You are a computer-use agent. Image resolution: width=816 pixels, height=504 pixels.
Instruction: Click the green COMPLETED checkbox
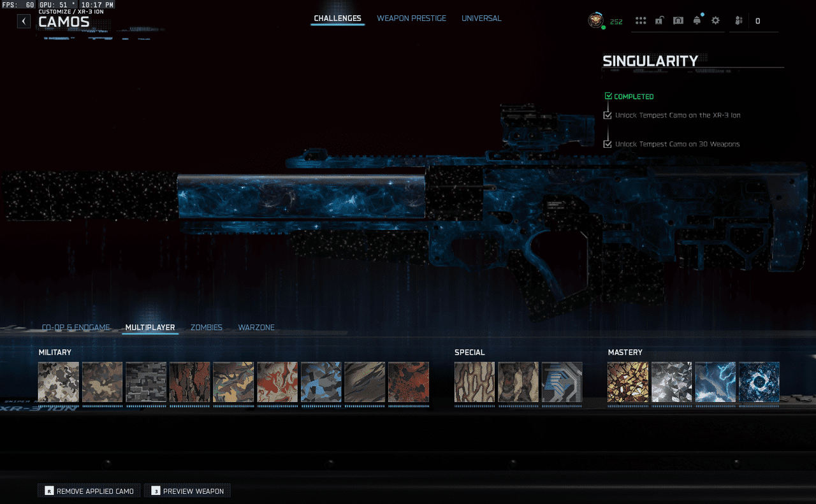[x=608, y=96]
